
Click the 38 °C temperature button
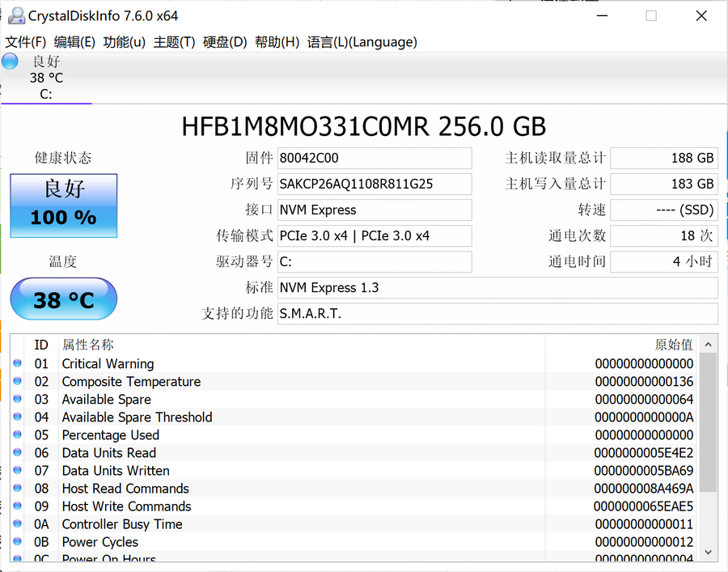pos(64,299)
